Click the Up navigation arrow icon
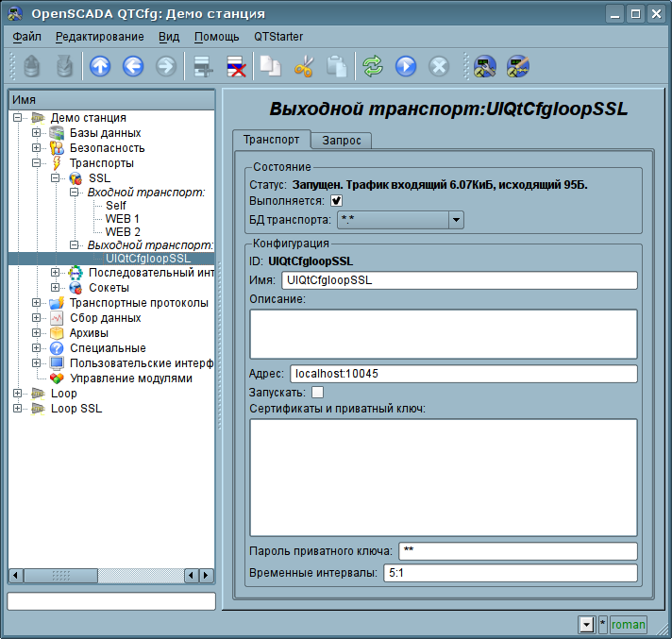The width and height of the screenshot is (672, 639). pyautogui.click(x=99, y=66)
